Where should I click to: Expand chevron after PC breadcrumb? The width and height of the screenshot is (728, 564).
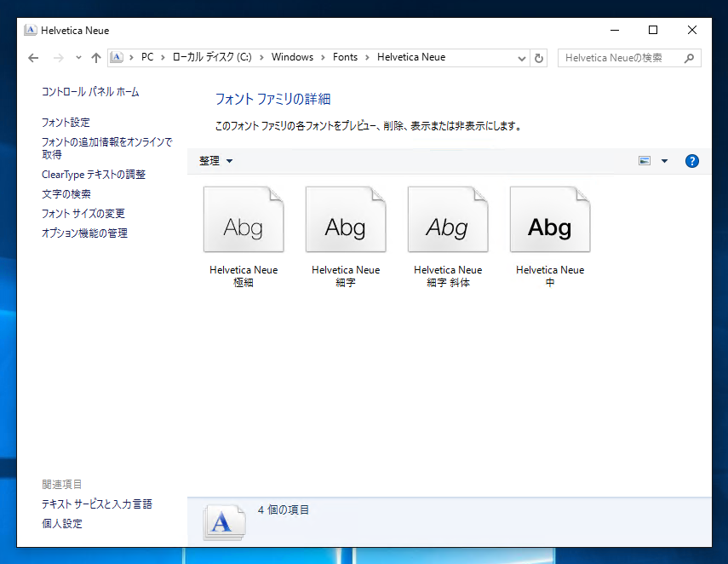163,58
